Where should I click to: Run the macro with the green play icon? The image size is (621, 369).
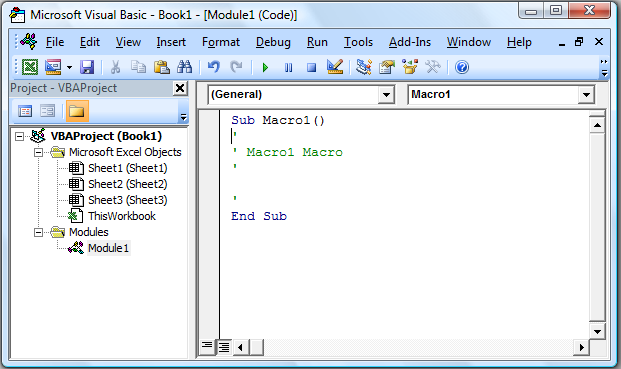(x=265, y=67)
